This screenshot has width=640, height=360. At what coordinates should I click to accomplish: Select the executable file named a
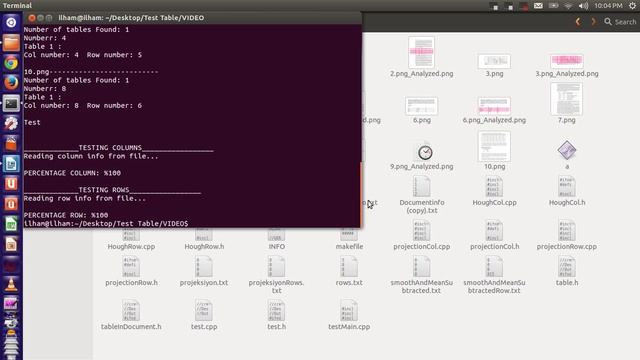click(567, 155)
